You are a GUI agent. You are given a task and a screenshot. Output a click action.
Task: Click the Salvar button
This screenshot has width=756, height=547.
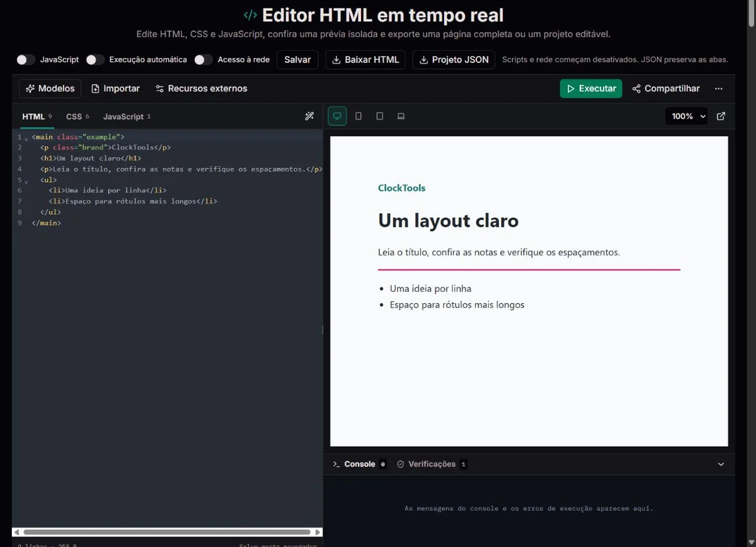(297, 60)
